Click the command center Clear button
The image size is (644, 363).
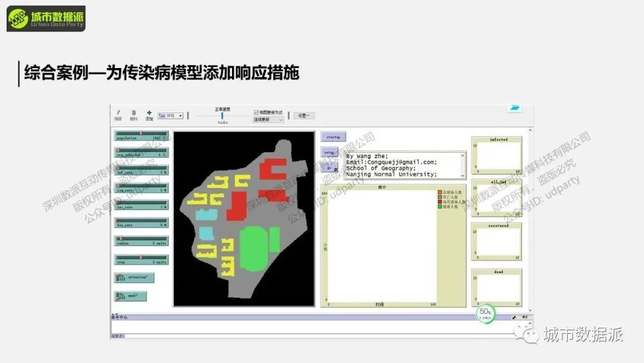click(x=525, y=318)
